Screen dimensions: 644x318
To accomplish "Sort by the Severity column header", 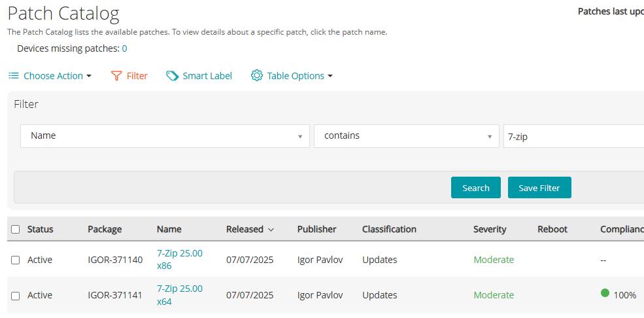I will 490,230.
